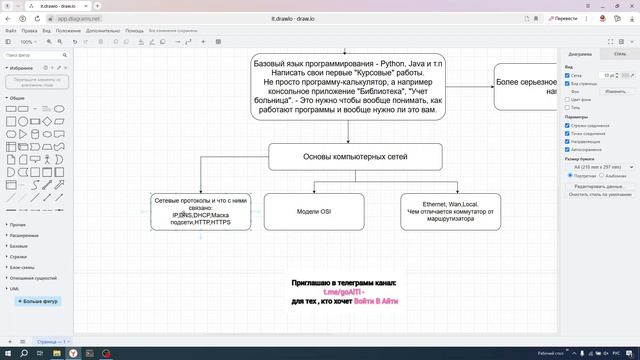Pick the cylinder shape in General palette
Image resolution: width=640 pixels, height=360 pixels.
tap(35, 134)
